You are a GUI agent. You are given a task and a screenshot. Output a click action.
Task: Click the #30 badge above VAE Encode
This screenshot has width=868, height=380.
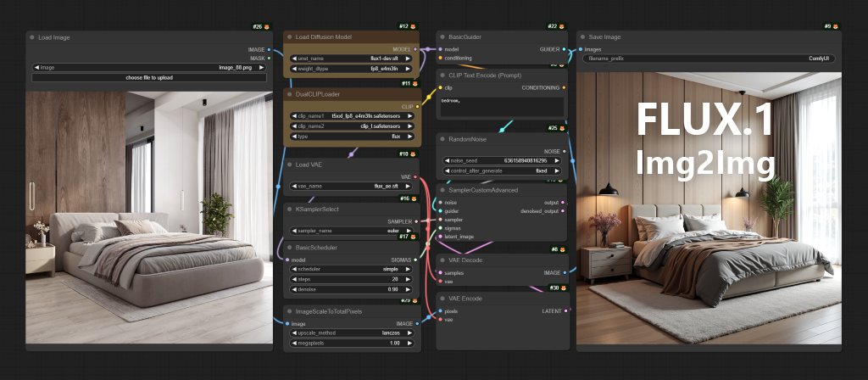point(558,288)
